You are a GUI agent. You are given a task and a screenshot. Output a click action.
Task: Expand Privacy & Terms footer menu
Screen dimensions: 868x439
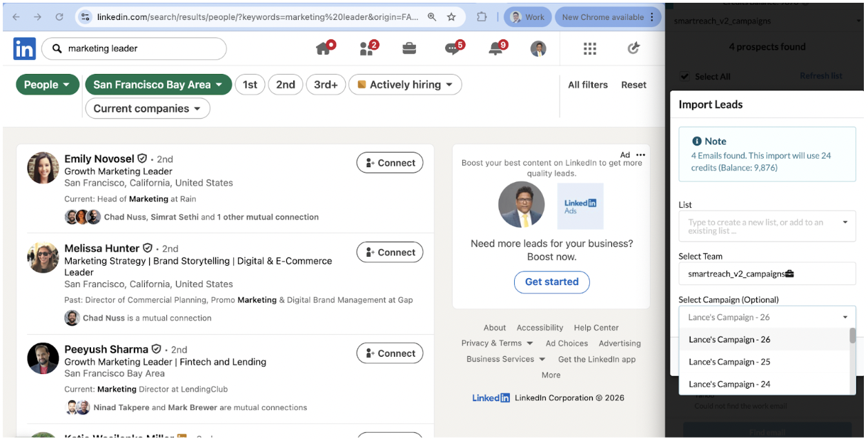coord(497,343)
